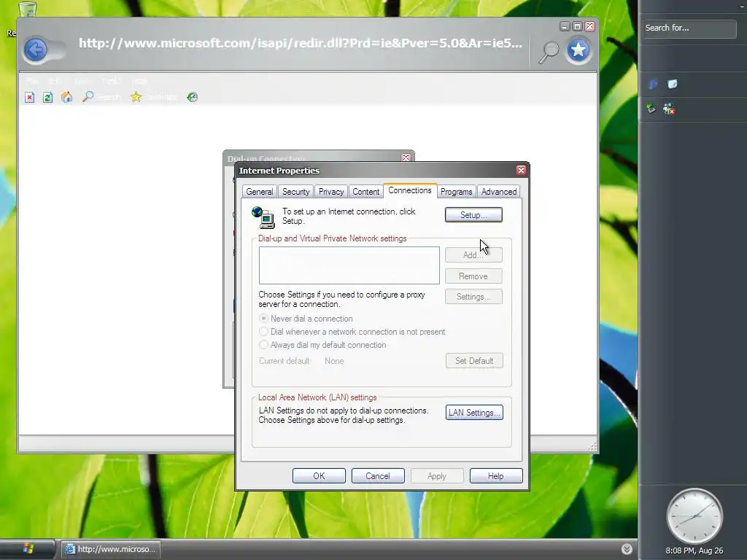Image resolution: width=747 pixels, height=560 pixels.
Task: Expand the sidebar options dropdown arrow
Action: point(742,7)
